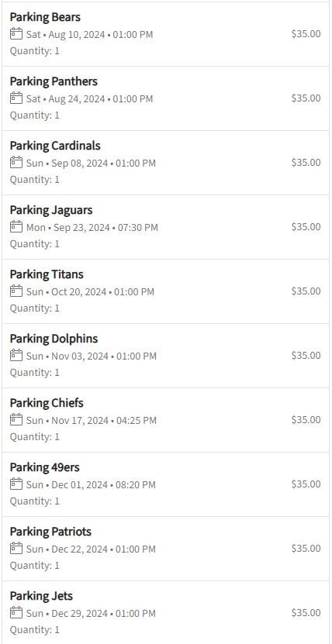Click the calendar icon for Parking Panthers

coord(16,98)
